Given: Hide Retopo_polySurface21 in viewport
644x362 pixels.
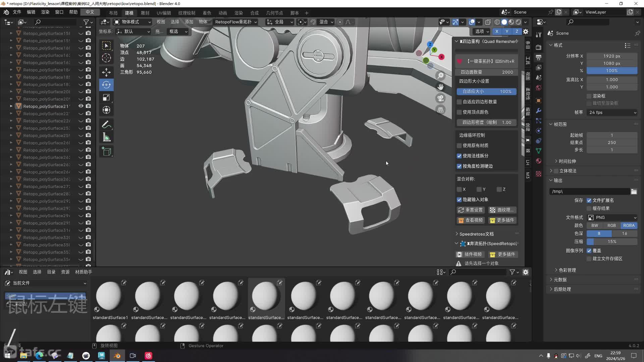Looking at the screenshot, I should pos(81,106).
